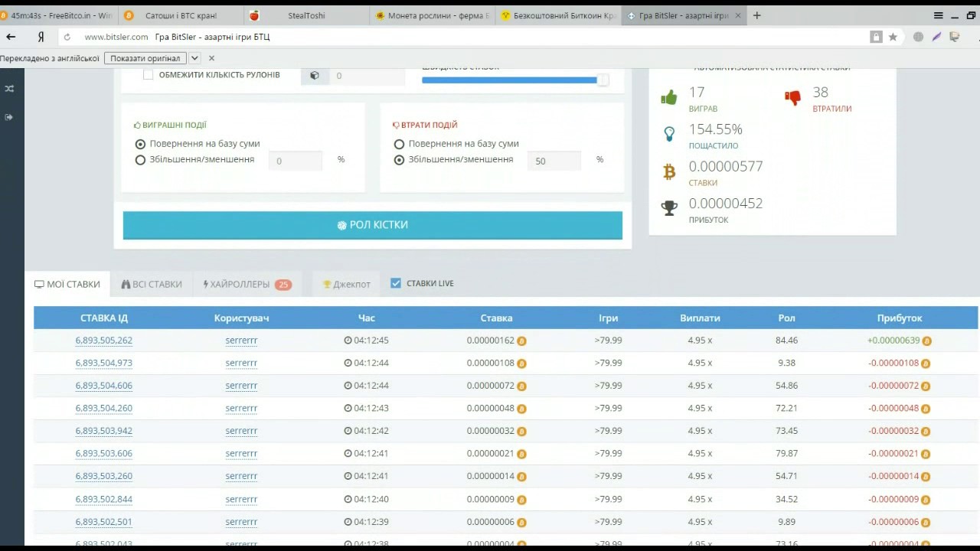Viewport: 980px width, 551px height.
Task: Open the Yandex home button
Action: tap(41, 37)
